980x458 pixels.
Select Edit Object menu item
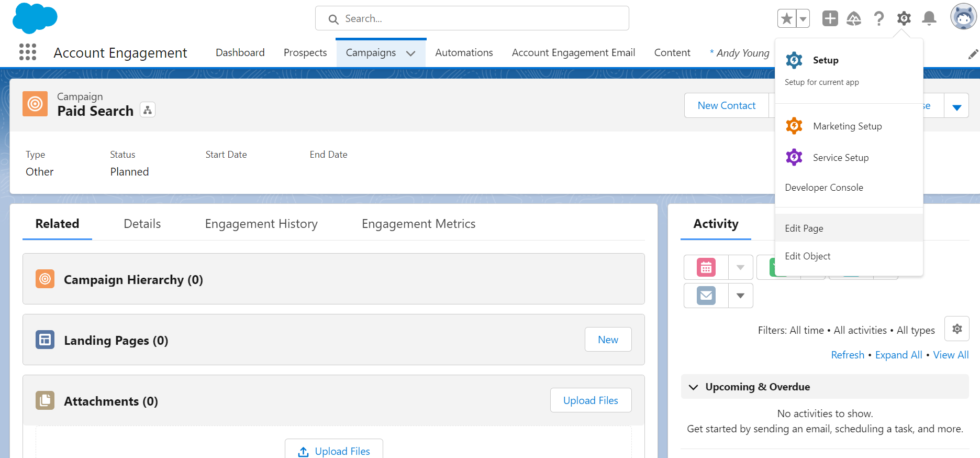point(849,256)
